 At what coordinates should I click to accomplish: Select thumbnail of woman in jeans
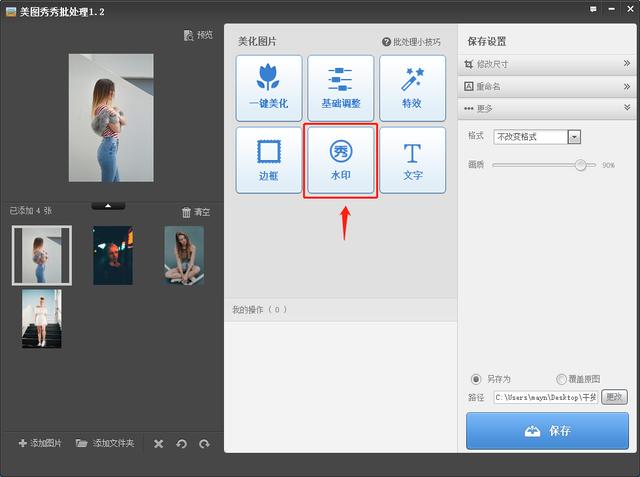(x=42, y=255)
